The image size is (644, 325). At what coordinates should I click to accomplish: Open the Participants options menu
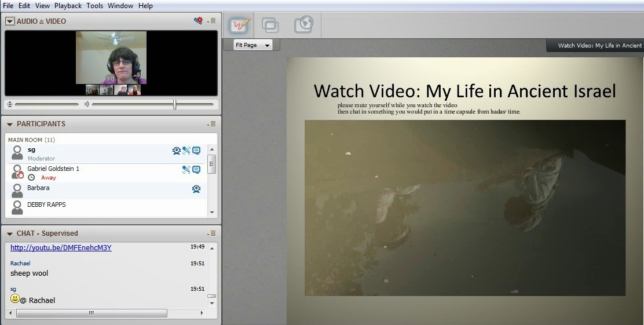pyautogui.click(x=211, y=123)
